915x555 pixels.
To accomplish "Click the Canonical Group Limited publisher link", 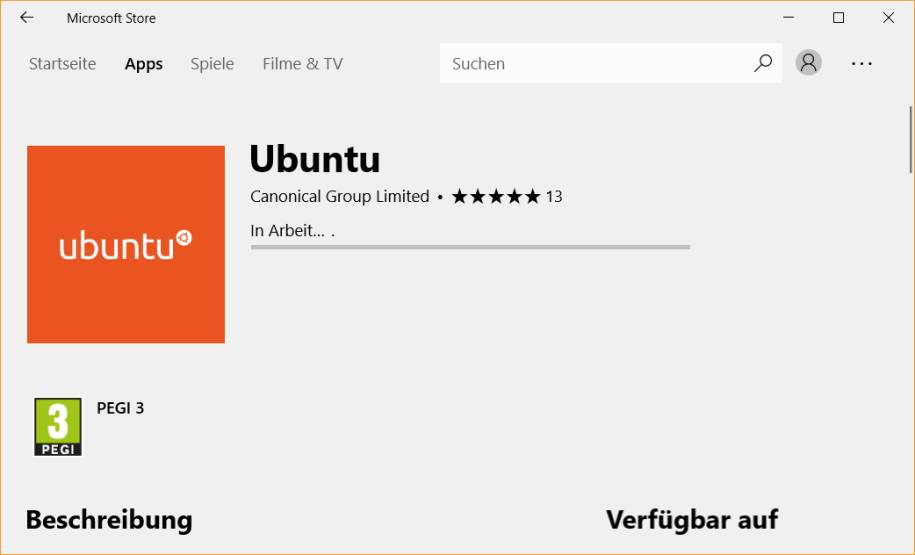I will [340, 197].
